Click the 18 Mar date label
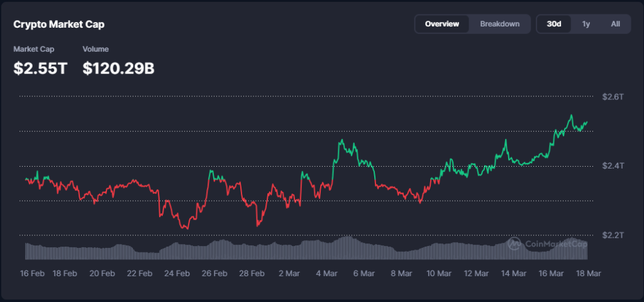Screen dimensions: 644x302 589,274
